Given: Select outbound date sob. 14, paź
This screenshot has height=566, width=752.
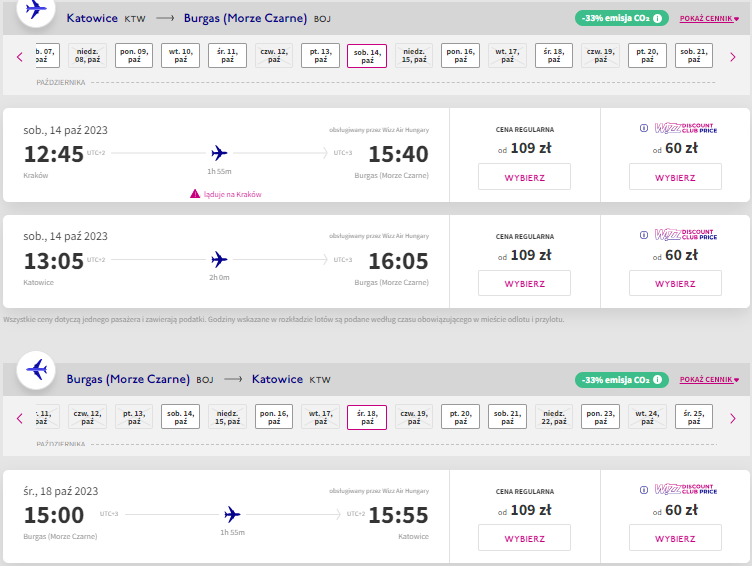Looking at the screenshot, I should click(367, 56).
